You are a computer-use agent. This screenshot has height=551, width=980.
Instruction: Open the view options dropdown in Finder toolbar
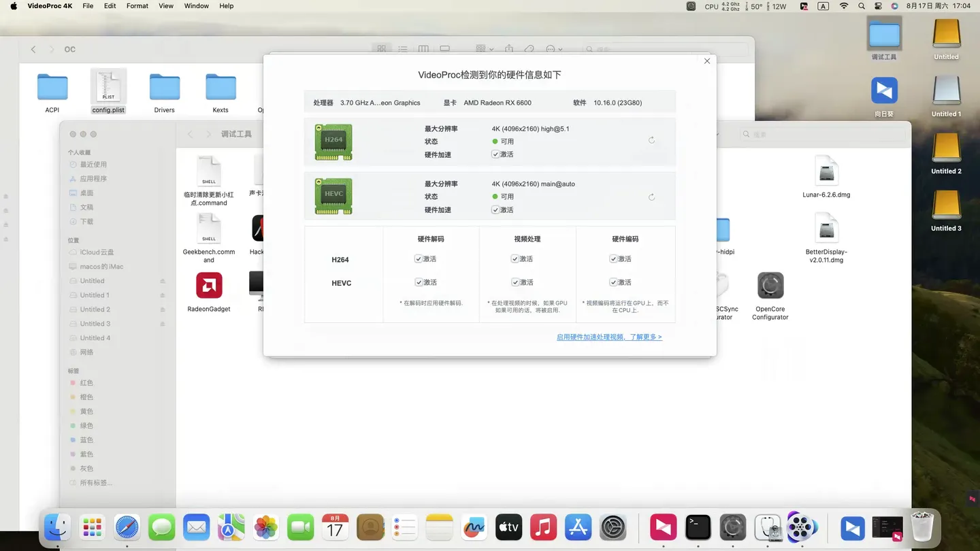[484, 49]
